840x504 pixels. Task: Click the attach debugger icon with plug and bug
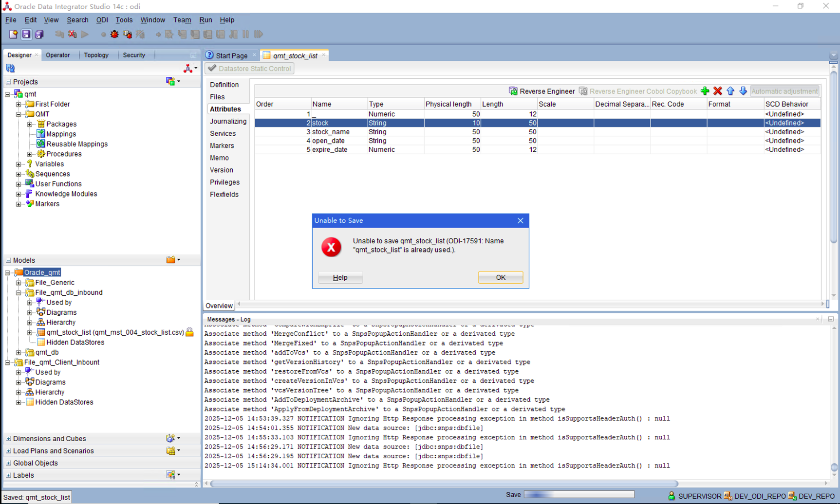click(x=127, y=34)
